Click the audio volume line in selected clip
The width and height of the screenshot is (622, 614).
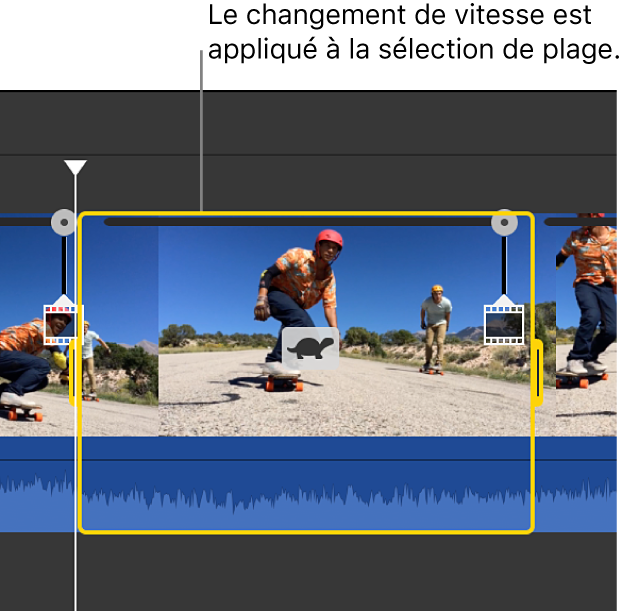point(300,460)
